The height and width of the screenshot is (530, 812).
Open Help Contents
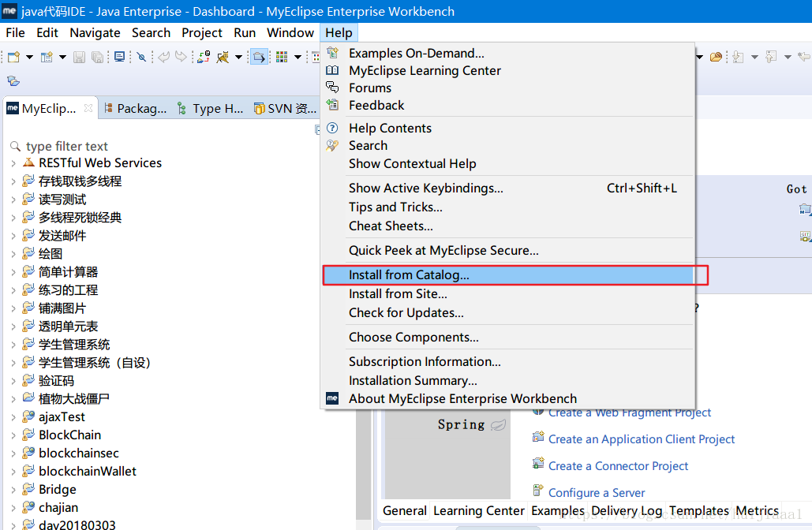coord(507,128)
